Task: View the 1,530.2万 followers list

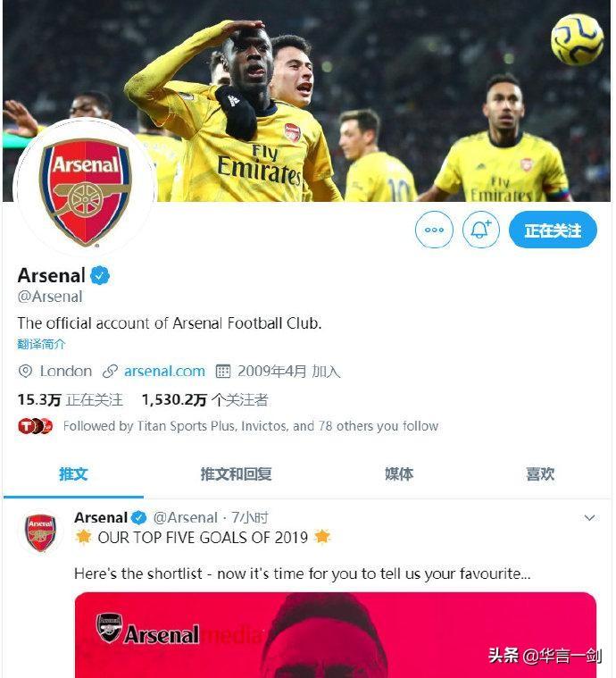Action: click(x=204, y=399)
